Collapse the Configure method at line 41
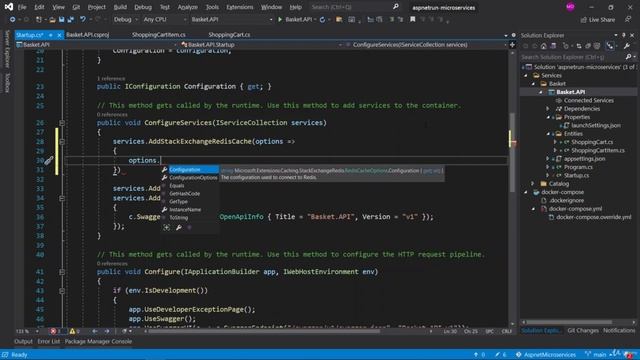The image size is (640, 360). tap(62, 272)
